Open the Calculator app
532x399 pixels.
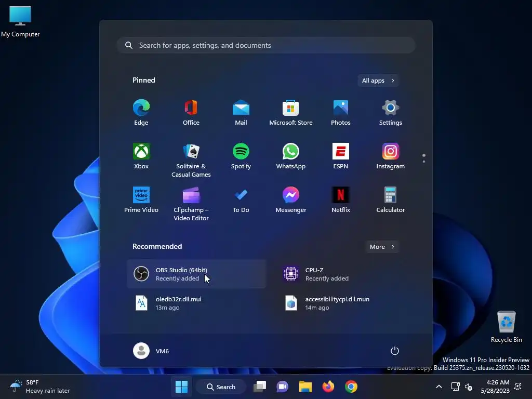coord(391,200)
